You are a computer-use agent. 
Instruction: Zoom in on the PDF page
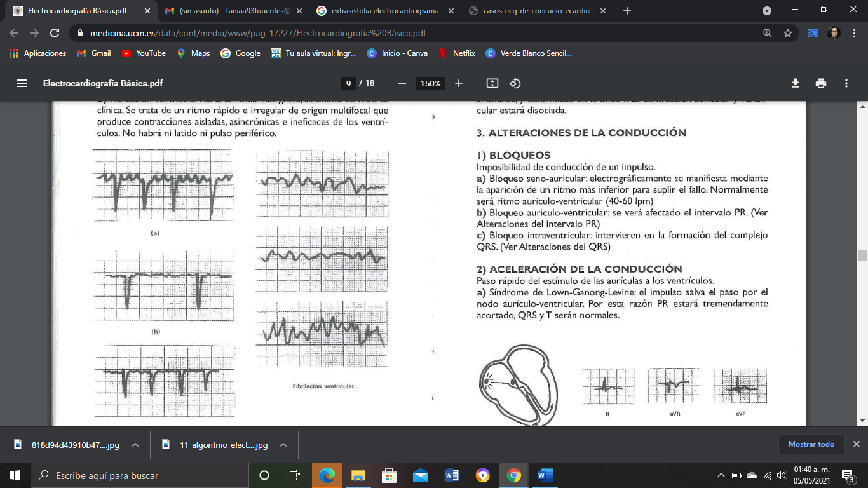pyautogui.click(x=458, y=83)
